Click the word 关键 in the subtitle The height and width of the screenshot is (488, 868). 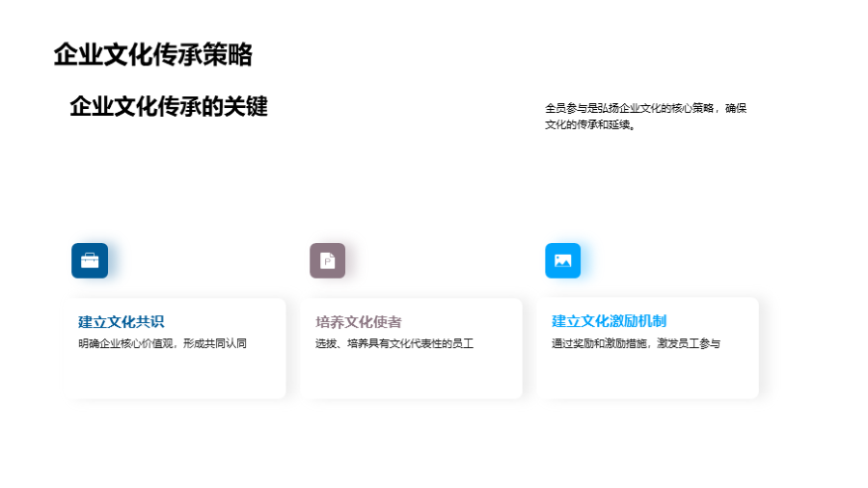pyautogui.click(x=245, y=107)
